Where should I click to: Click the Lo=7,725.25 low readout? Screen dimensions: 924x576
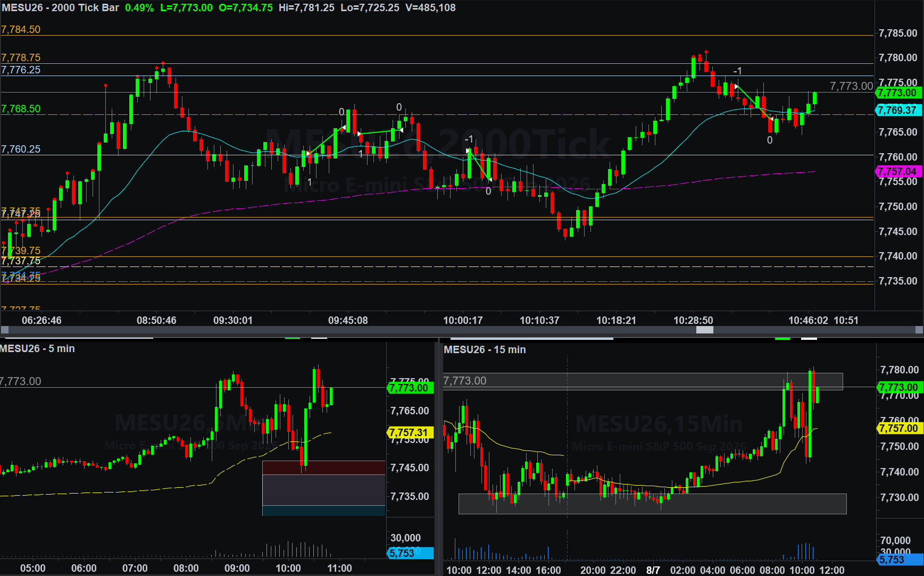click(370, 8)
